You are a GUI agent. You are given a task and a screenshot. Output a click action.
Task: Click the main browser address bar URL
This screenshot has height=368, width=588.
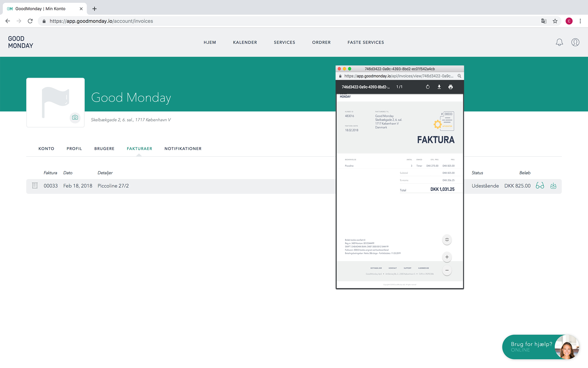pyautogui.click(x=101, y=21)
